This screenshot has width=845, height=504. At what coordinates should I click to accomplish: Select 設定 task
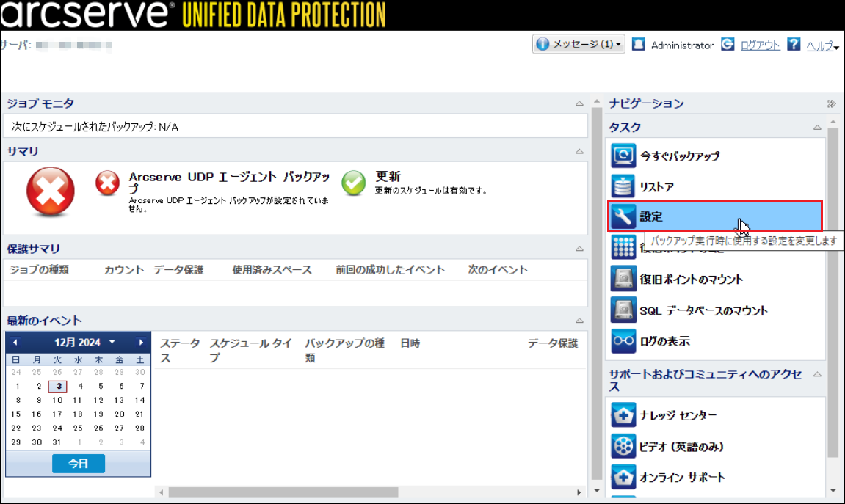715,216
